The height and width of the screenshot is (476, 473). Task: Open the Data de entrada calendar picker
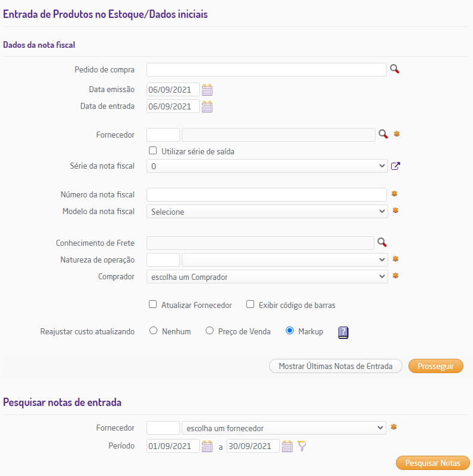[207, 106]
